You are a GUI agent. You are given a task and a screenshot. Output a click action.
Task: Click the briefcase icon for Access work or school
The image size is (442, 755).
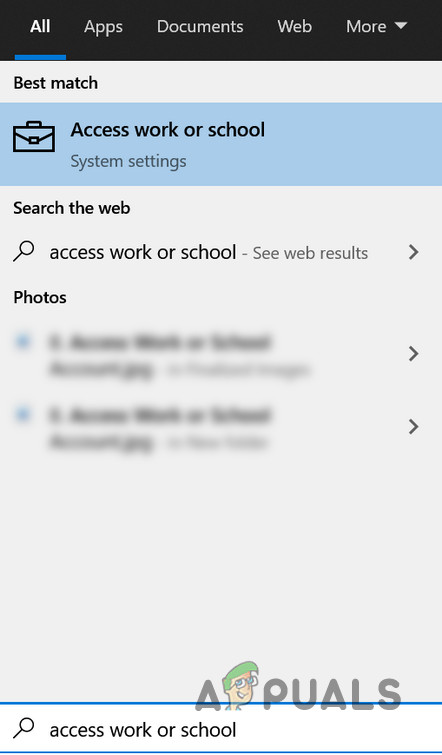coord(34,137)
